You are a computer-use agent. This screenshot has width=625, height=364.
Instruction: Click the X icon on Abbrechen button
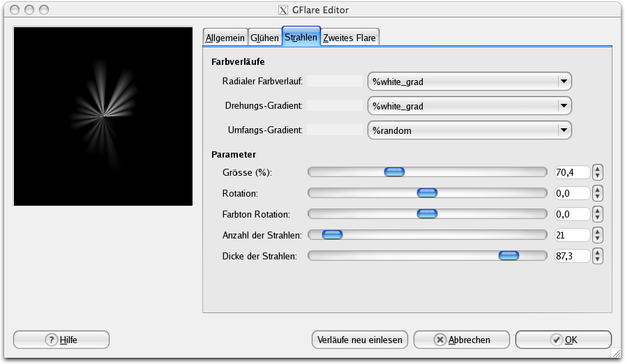[439, 340]
